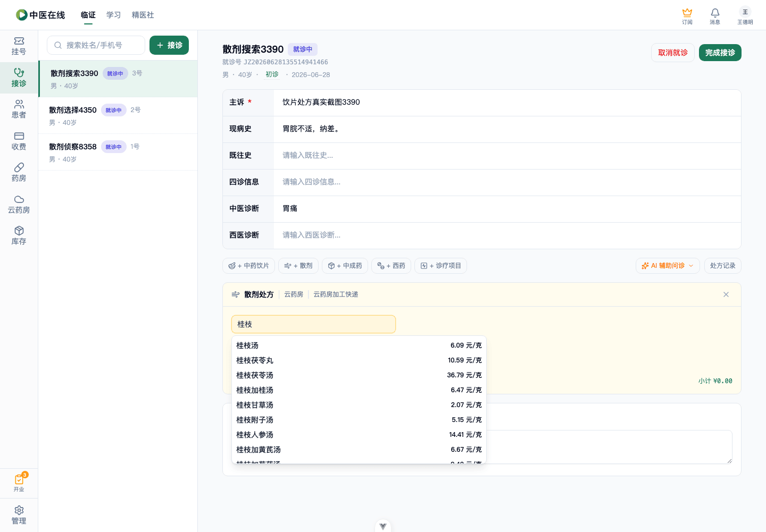Click the 就诊中 status badge in patient header
The width and height of the screenshot is (766, 532).
tap(303, 49)
